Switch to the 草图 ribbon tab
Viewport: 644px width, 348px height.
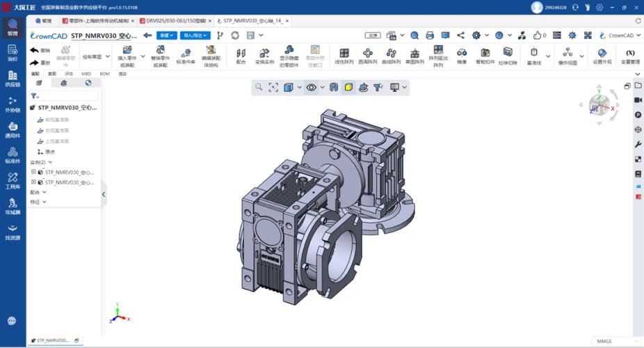pyautogui.click(x=51, y=74)
